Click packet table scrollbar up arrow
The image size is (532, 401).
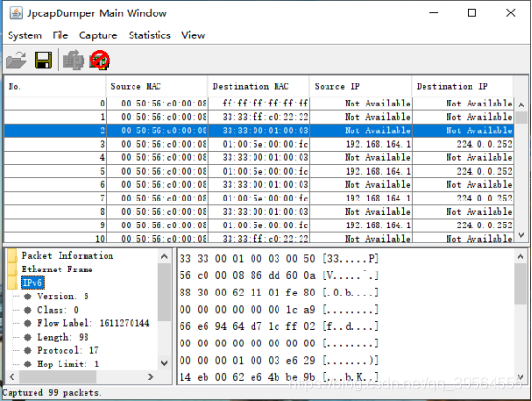click(x=521, y=105)
